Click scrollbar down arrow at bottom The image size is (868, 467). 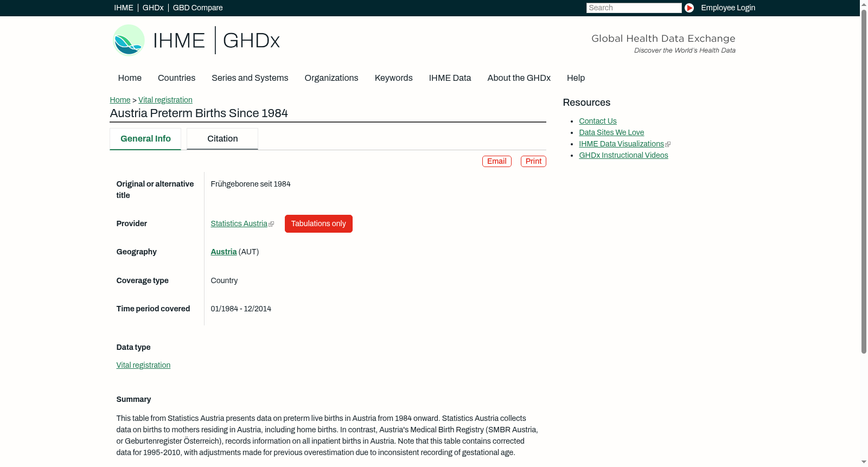pyautogui.click(x=864, y=462)
